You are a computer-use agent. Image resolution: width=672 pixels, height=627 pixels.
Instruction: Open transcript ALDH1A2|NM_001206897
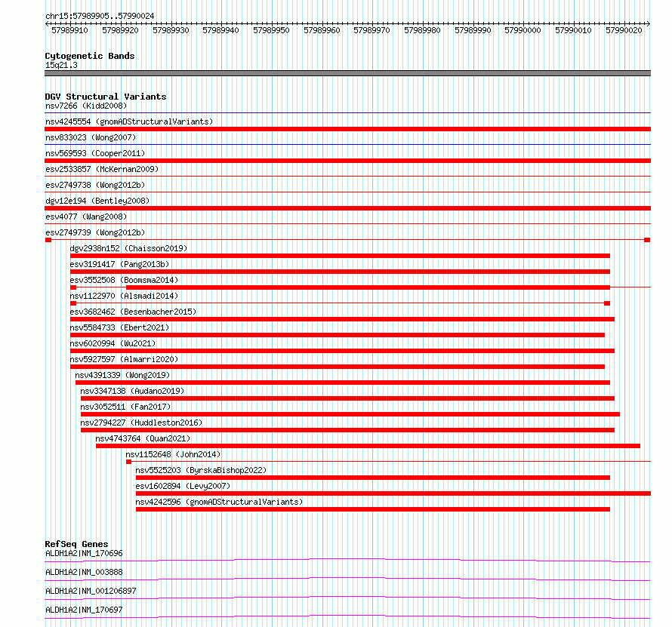point(91,591)
